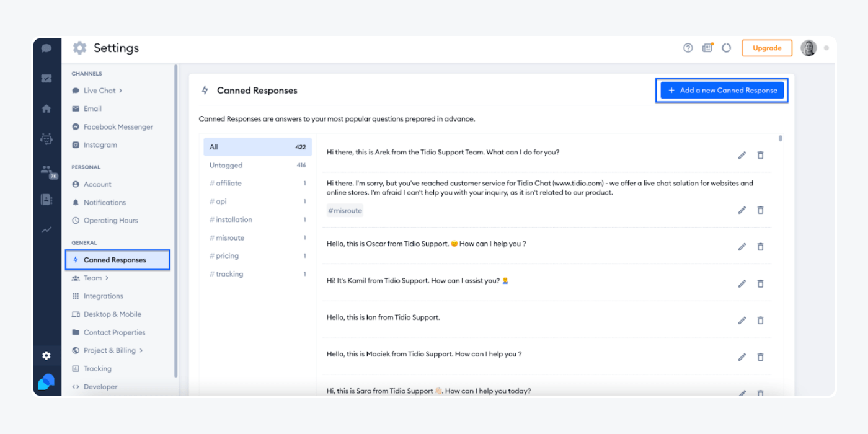The width and height of the screenshot is (868, 434).
Task: Open the news updates icon in header
Action: click(x=707, y=48)
